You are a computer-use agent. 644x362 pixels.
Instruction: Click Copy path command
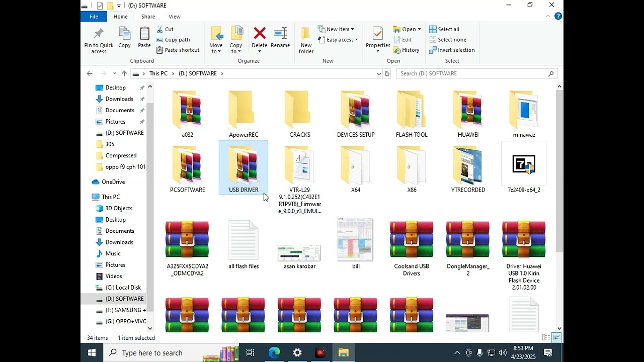tap(173, 40)
